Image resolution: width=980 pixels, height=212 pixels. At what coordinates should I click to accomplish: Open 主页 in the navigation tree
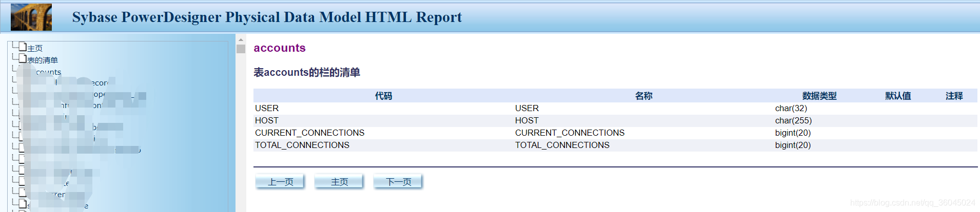35,48
